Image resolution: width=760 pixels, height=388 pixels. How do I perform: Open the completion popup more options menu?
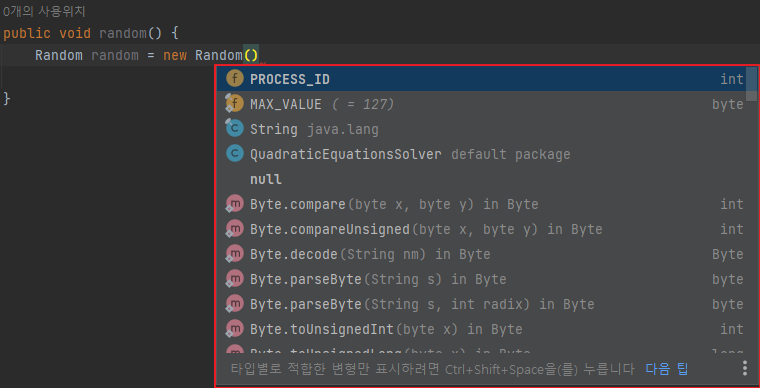pos(745,369)
